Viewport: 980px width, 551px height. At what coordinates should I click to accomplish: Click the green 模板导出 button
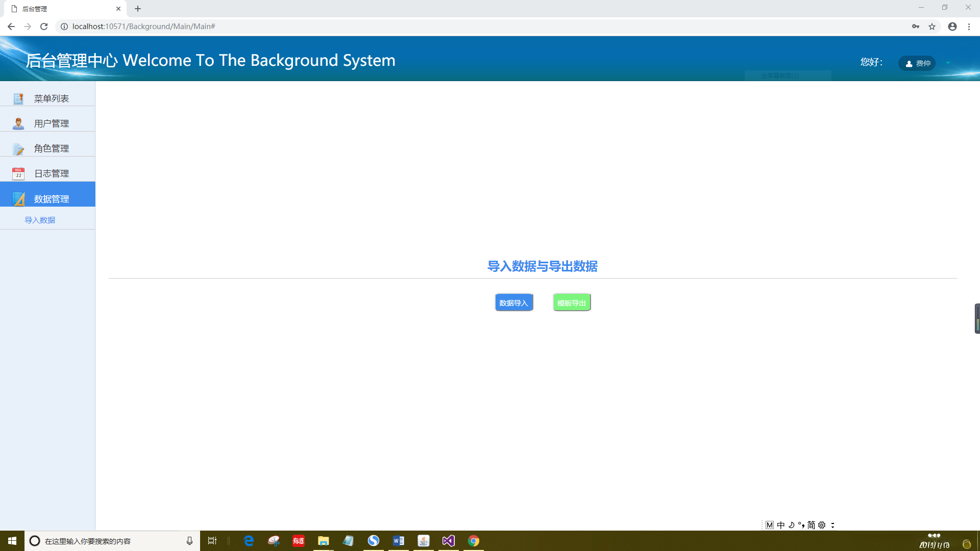pyautogui.click(x=572, y=303)
